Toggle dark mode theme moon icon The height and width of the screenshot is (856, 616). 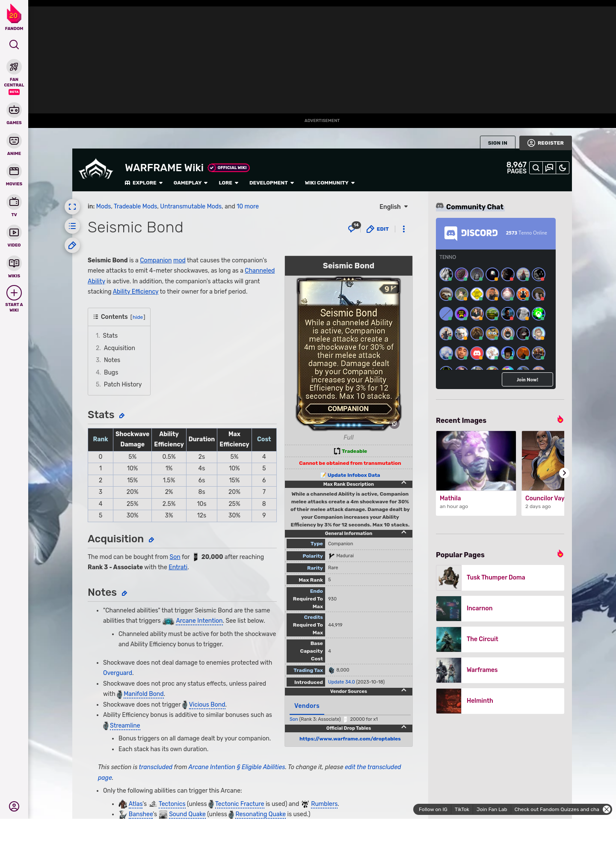coord(563,168)
